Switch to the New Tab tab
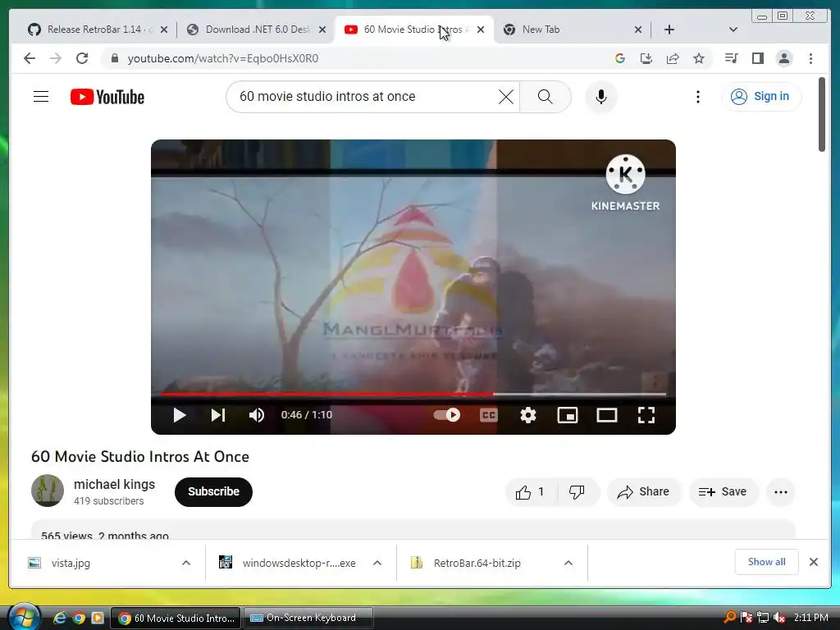This screenshot has height=630, width=840. [x=572, y=30]
